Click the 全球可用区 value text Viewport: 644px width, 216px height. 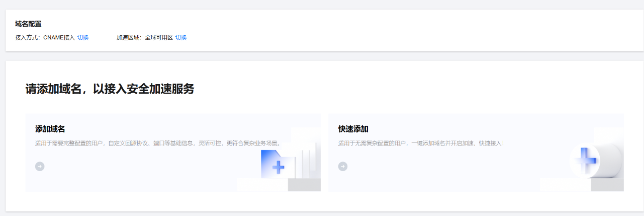pos(159,38)
